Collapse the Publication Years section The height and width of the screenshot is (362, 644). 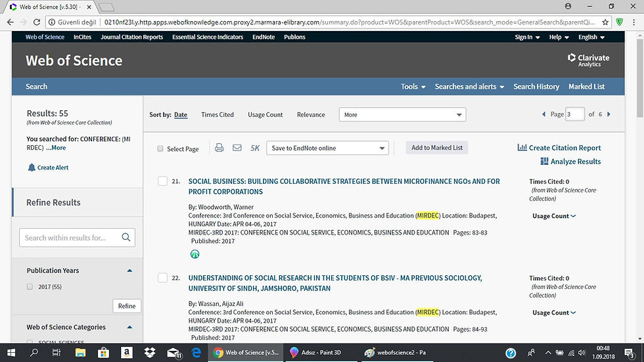click(129, 271)
